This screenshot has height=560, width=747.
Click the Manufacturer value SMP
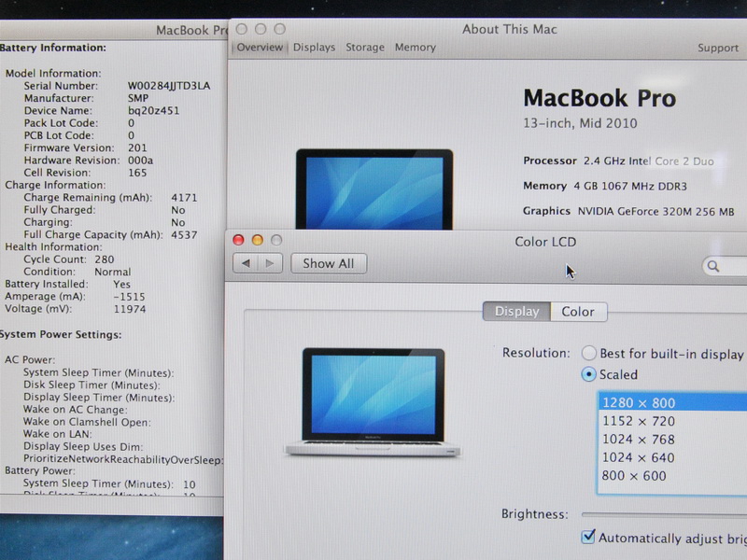coord(138,98)
